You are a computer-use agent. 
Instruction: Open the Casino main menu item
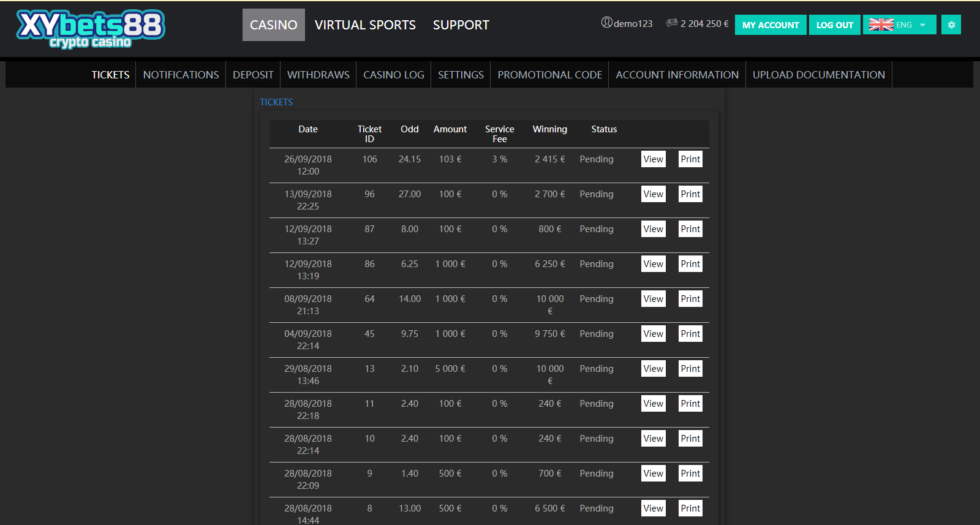click(273, 25)
